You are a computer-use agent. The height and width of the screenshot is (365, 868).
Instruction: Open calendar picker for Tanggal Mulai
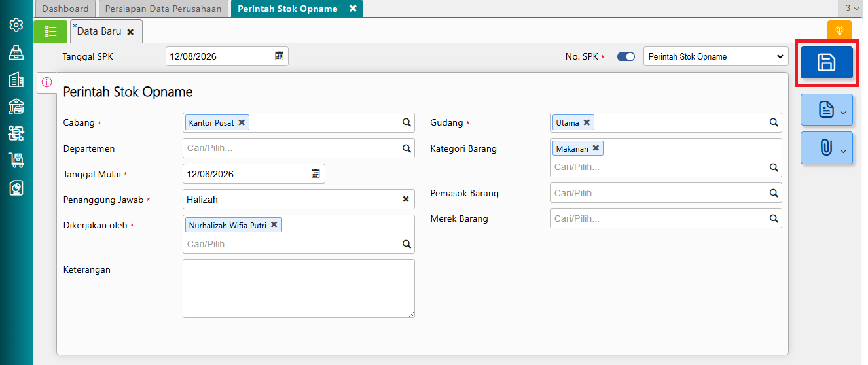click(316, 174)
